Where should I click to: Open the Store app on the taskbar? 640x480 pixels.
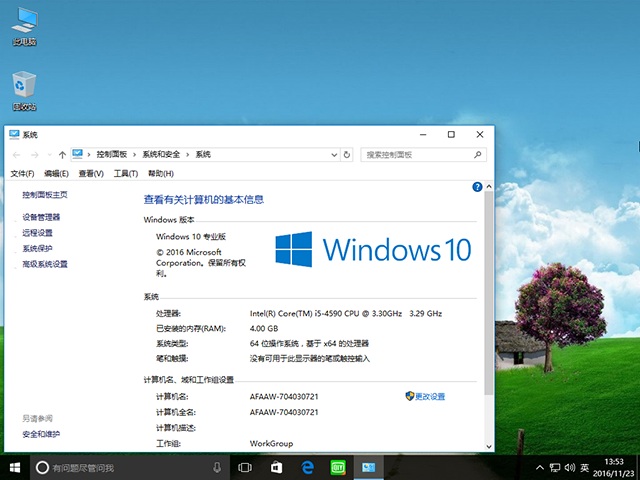point(277,467)
